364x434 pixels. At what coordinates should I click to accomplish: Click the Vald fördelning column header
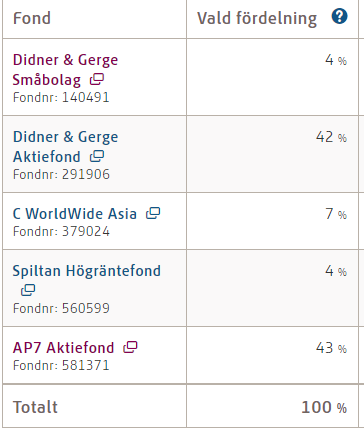click(x=257, y=18)
